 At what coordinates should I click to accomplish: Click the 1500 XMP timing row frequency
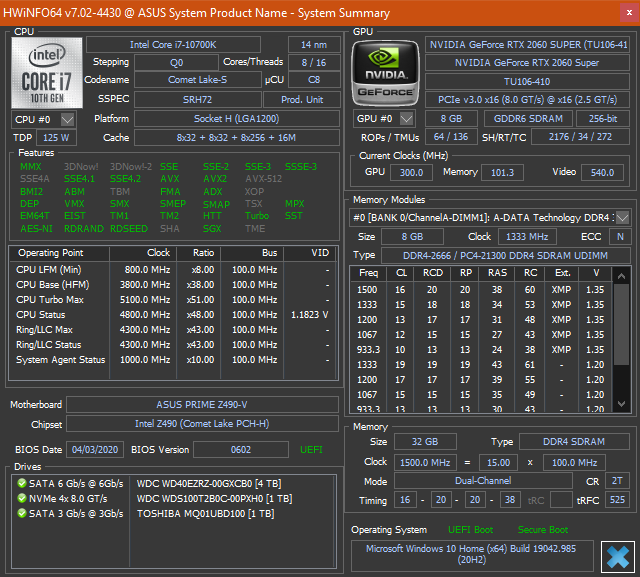367,290
